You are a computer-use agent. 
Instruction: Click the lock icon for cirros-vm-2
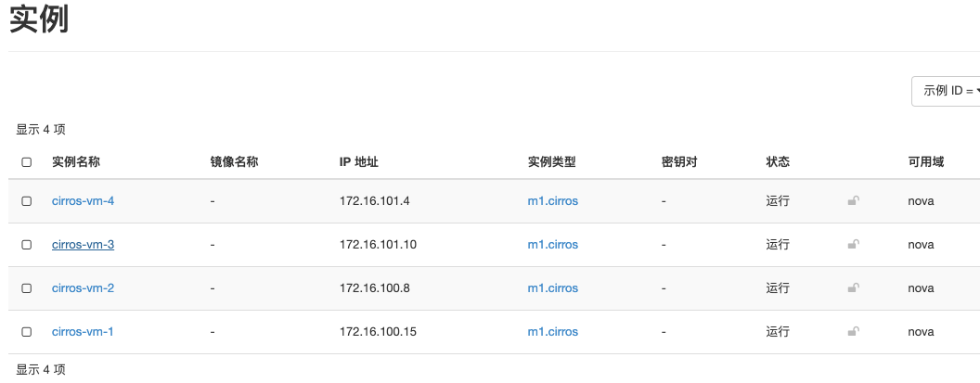click(853, 288)
